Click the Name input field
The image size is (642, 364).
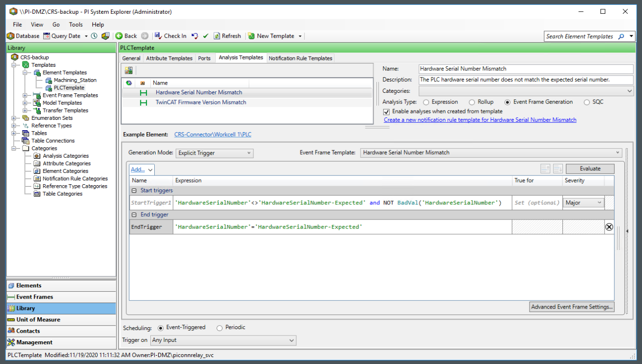coord(526,69)
